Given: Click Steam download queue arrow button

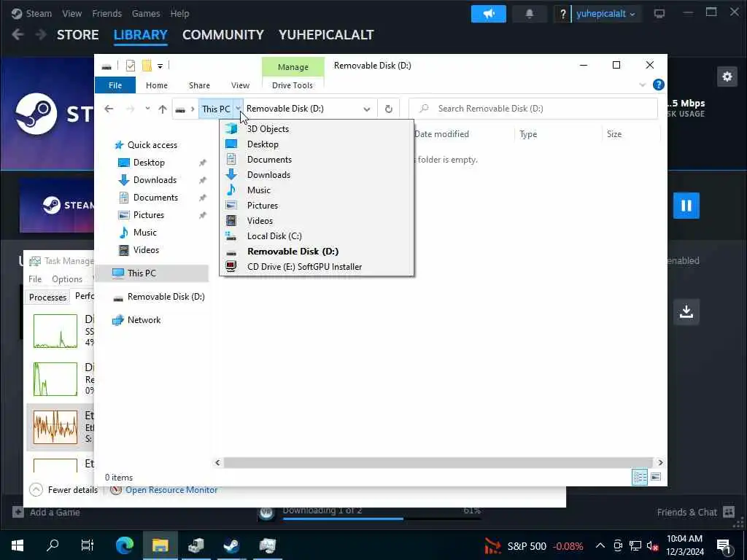Looking at the screenshot, I should point(686,312).
